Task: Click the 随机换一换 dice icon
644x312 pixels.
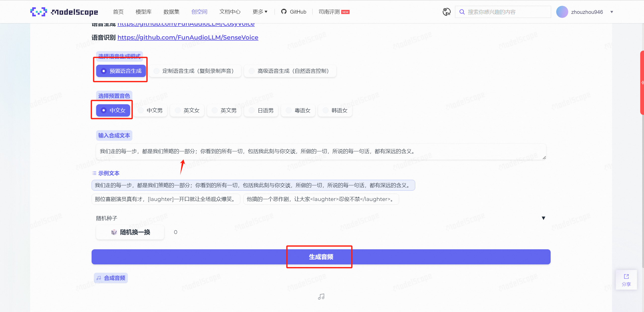Action: 114,232
